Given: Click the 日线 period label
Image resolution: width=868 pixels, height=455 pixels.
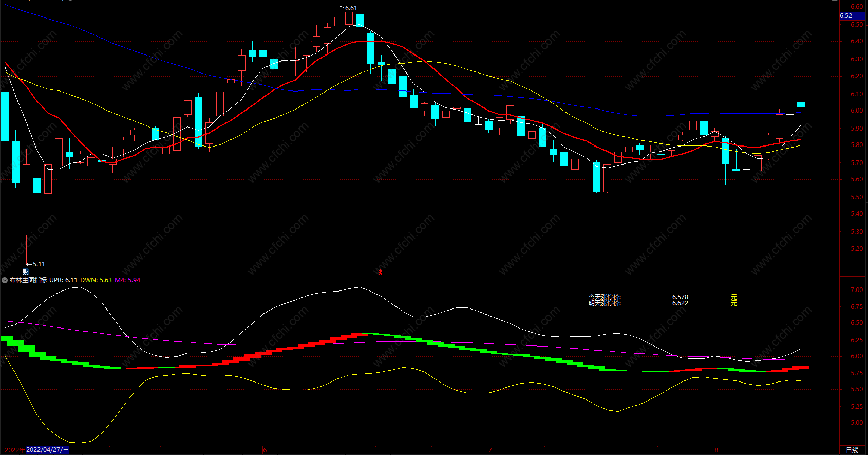Looking at the screenshot, I should (x=852, y=450).
